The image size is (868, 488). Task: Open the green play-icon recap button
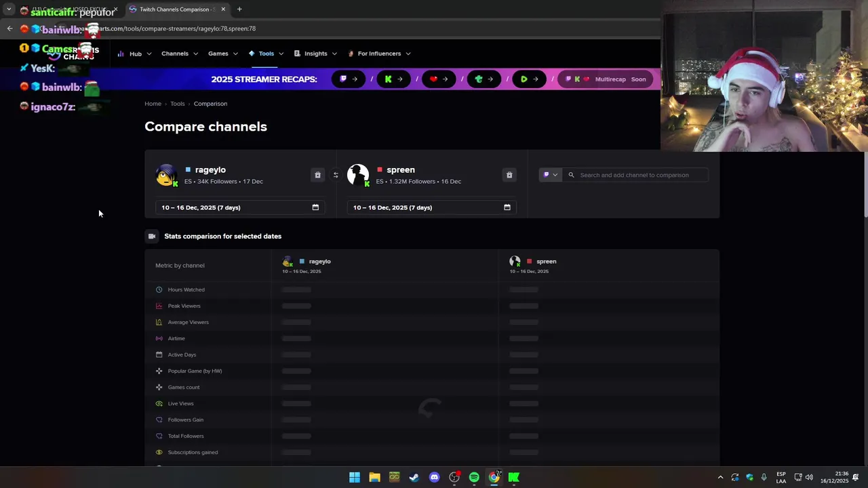[x=530, y=79]
